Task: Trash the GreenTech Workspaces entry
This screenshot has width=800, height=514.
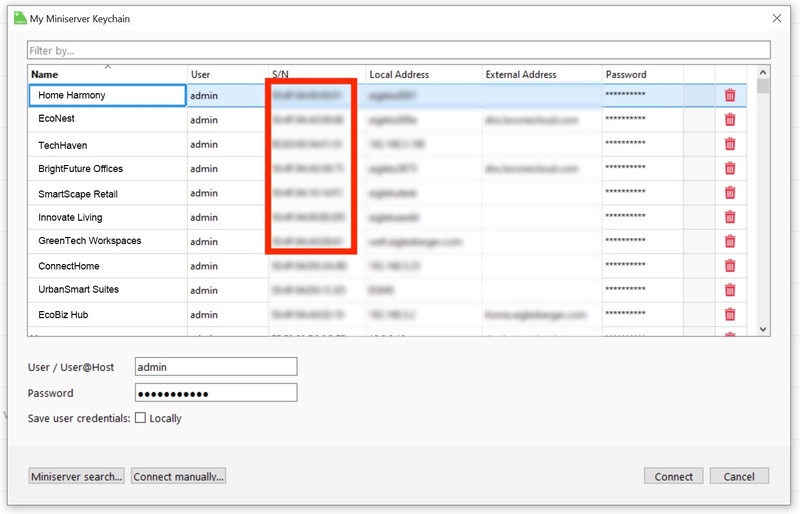Action: tap(730, 241)
